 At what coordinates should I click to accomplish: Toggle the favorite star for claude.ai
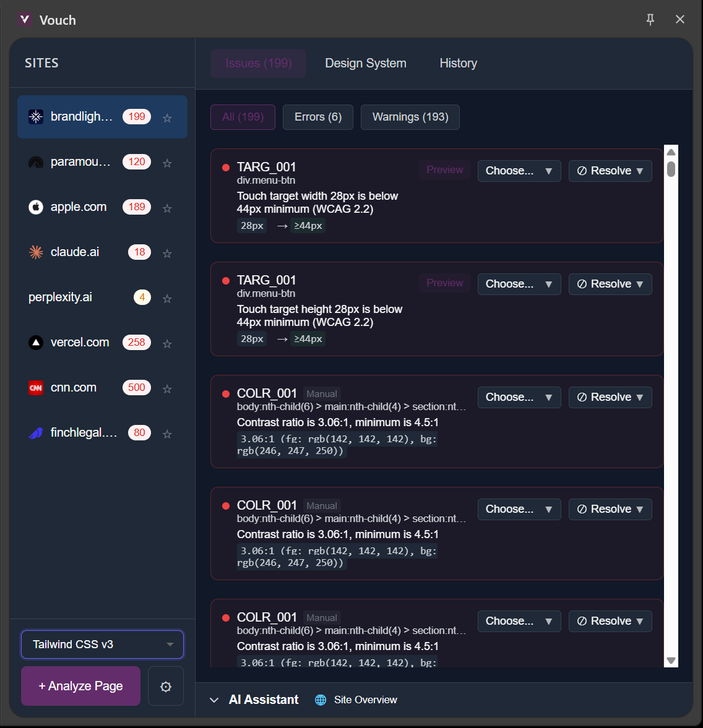click(x=167, y=252)
